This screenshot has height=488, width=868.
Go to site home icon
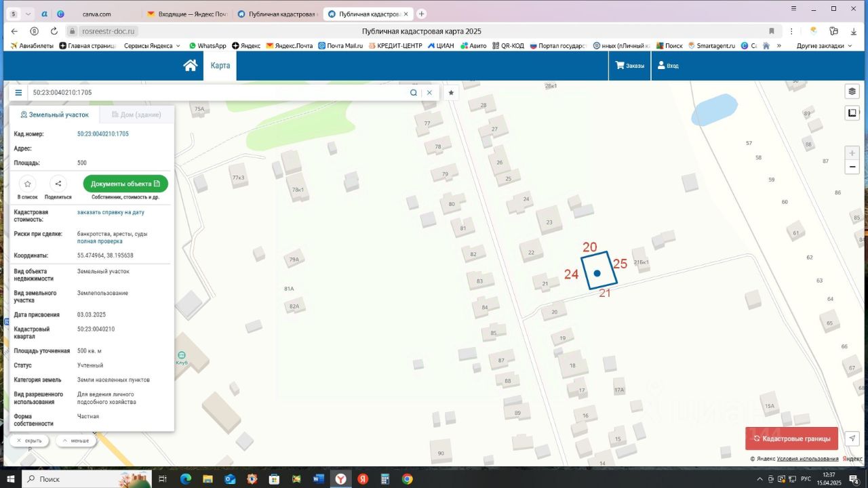tap(191, 66)
